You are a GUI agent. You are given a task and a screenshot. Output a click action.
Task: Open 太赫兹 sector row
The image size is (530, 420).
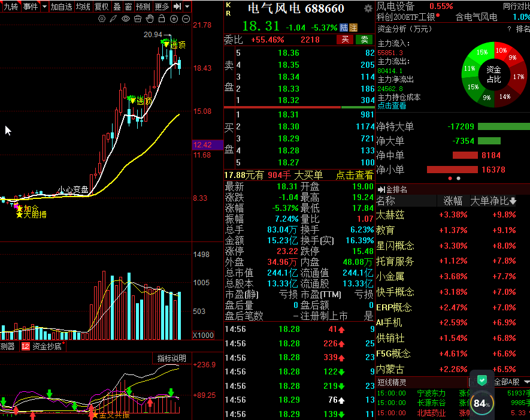point(453,214)
